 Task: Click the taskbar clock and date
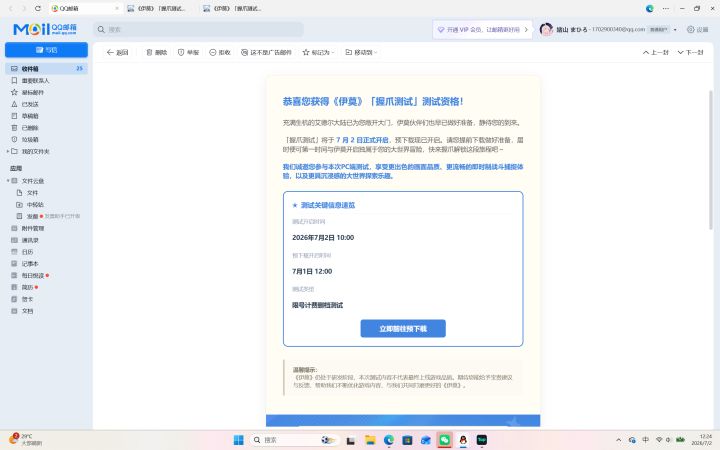click(702, 440)
